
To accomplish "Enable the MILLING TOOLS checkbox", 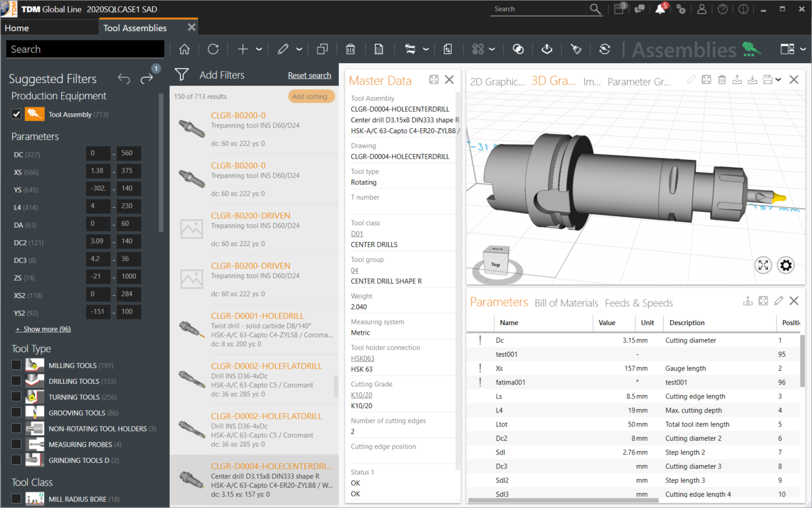I will [16, 365].
